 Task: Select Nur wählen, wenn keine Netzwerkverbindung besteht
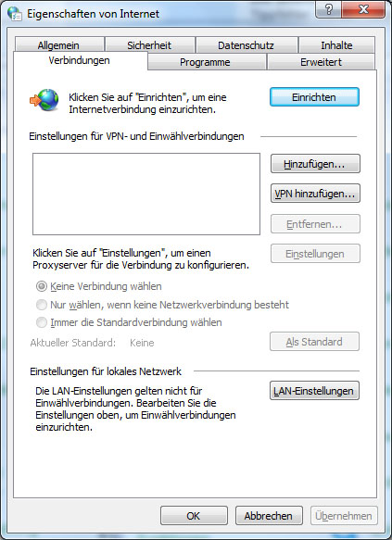tap(42, 305)
